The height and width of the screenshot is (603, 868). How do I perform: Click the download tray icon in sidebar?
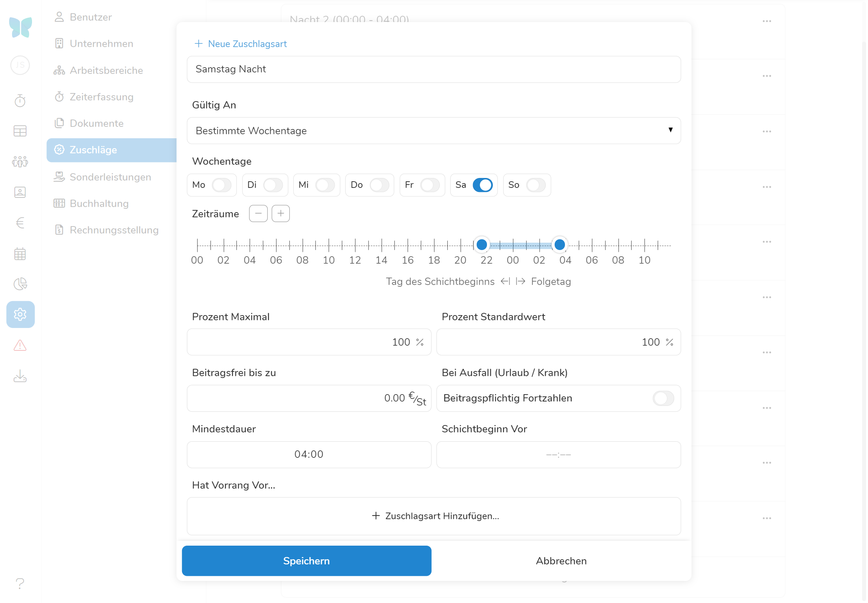[x=20, y=376]
